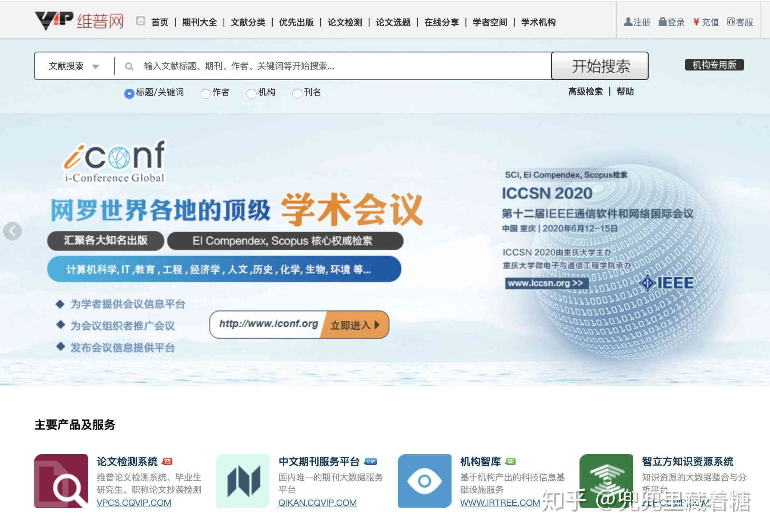Click the 立即进入 button in banner
Image resolution: width=770 pixels, height=532 pixels.
(355, 325)
